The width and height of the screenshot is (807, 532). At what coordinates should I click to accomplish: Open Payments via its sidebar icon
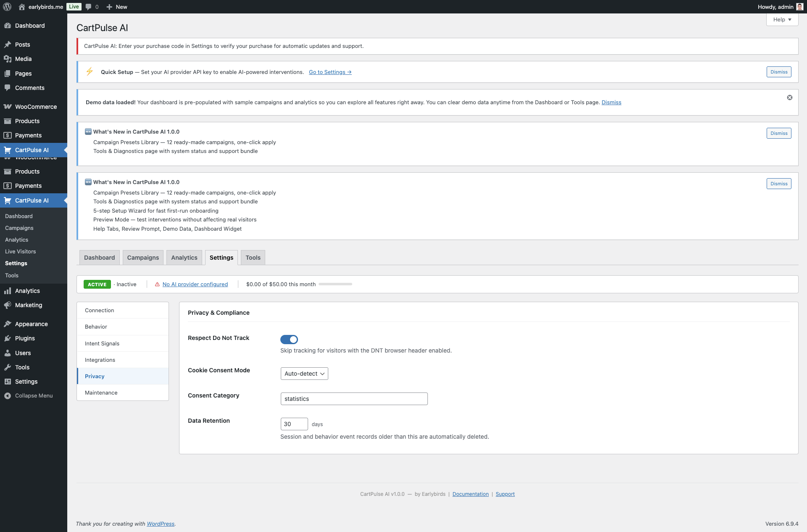(x=8, y=135)
